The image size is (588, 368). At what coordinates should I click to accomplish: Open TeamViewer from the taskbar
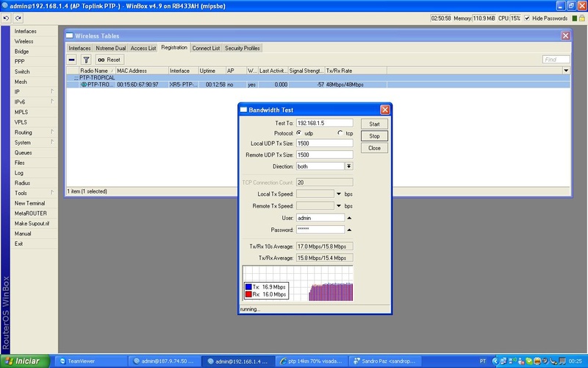coord(90,361)
